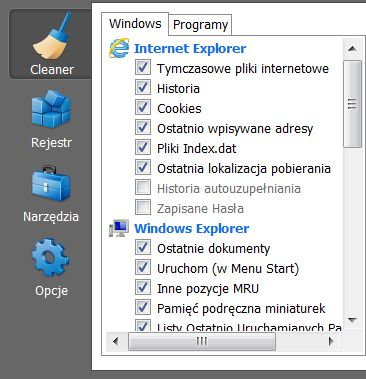Click the Internet Explorer section heading
366x379 pixels.
[x=190, y=49]
